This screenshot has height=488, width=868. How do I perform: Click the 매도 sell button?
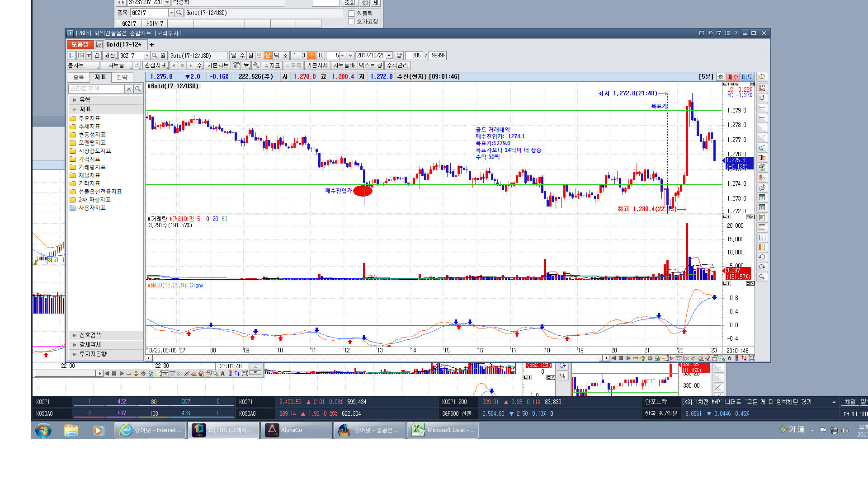[x=747, y=77]
